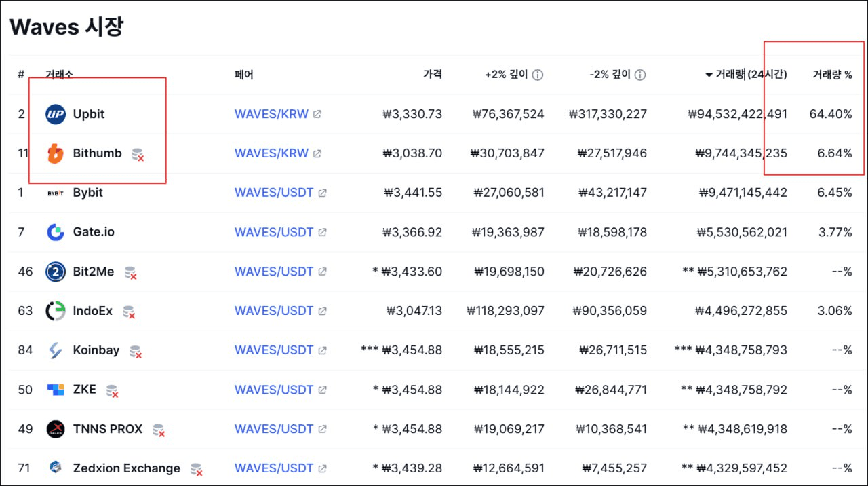Click reserve warning icon beside Bithumb
The height and width of the screenshot is (486, 868).
pos(138,155)
